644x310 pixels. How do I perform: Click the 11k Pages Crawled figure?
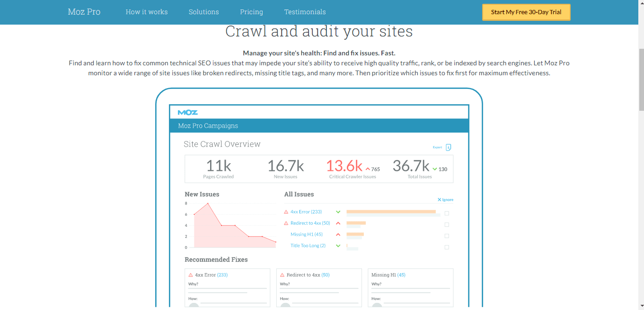click(219, 166)
